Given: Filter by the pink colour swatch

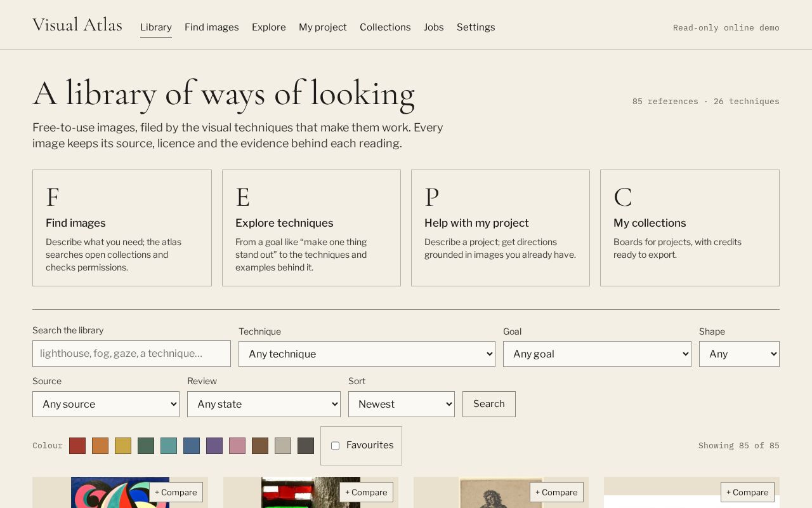Looking at the screenshot, I should pos(237,446).
